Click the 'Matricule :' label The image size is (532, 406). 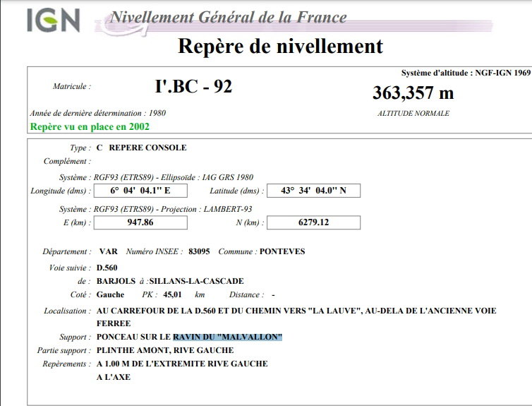coord(72,86)
